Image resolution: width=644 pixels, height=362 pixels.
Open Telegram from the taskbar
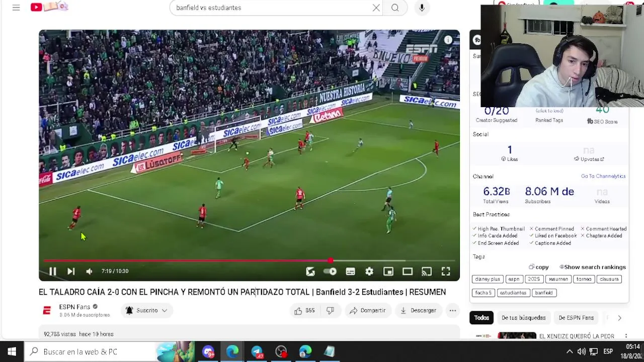[x=257, y=351]
